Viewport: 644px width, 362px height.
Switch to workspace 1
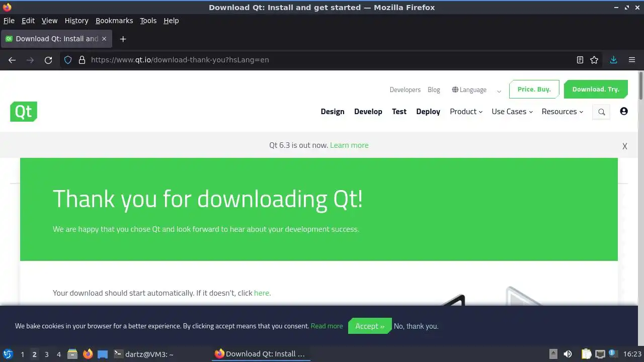click(x=22, y=354)
